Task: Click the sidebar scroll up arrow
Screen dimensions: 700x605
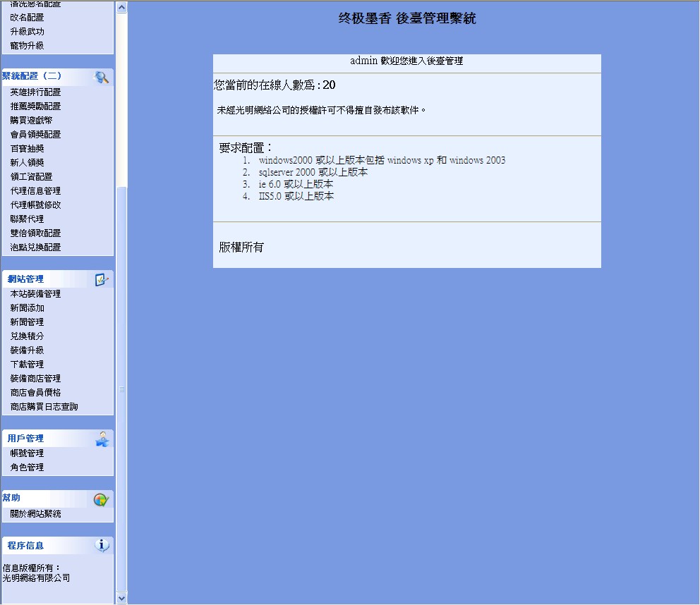Action: 121,7
